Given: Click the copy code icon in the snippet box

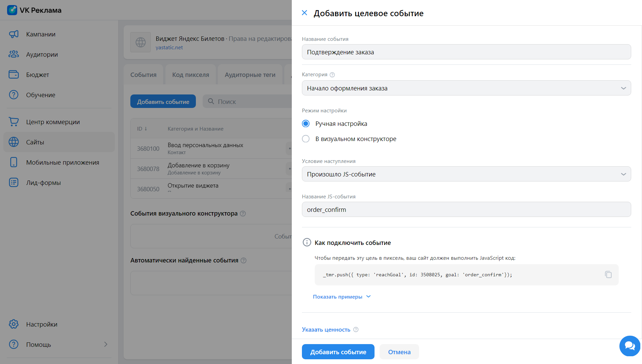Looking at the screenshot, I should pos(608,275).
